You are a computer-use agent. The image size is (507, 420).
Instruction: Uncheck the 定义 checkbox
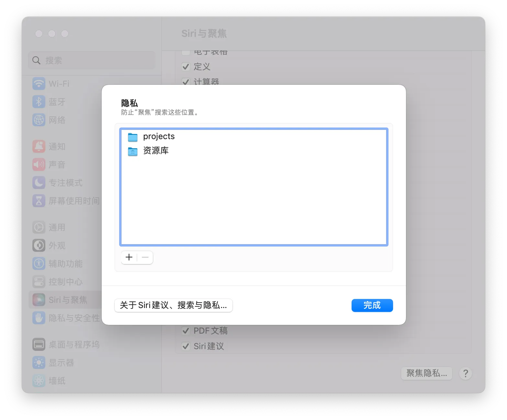pos(186,67)
